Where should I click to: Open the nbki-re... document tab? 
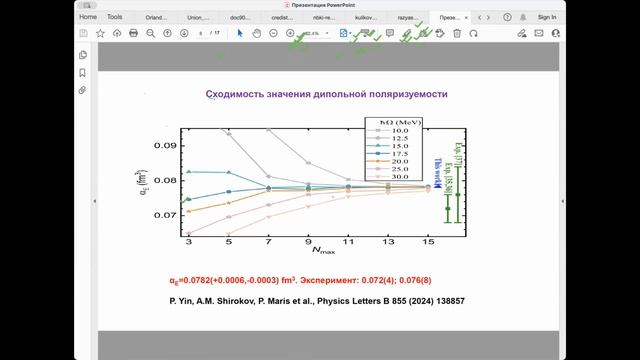[324, 18]
